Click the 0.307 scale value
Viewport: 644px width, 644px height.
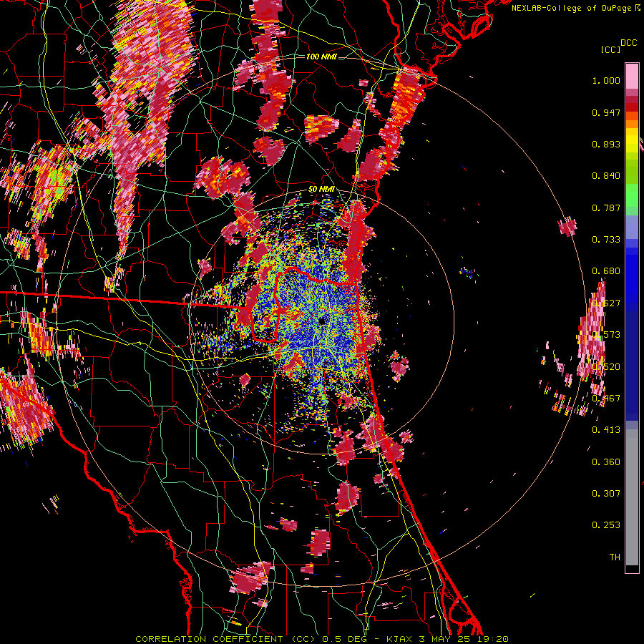pos(606,493)
